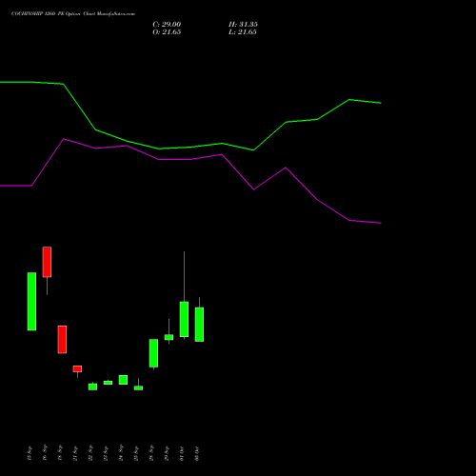Click the 22 Sep date label
Screen dimensions: 476x476
point(90,453)
